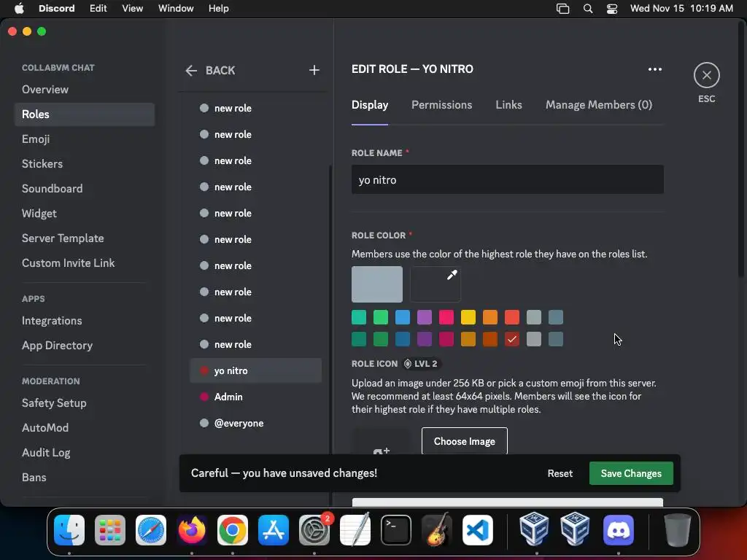Screen dimensions: 747x560
Task: Open the Window menu
Action: (x=176, y=9)
